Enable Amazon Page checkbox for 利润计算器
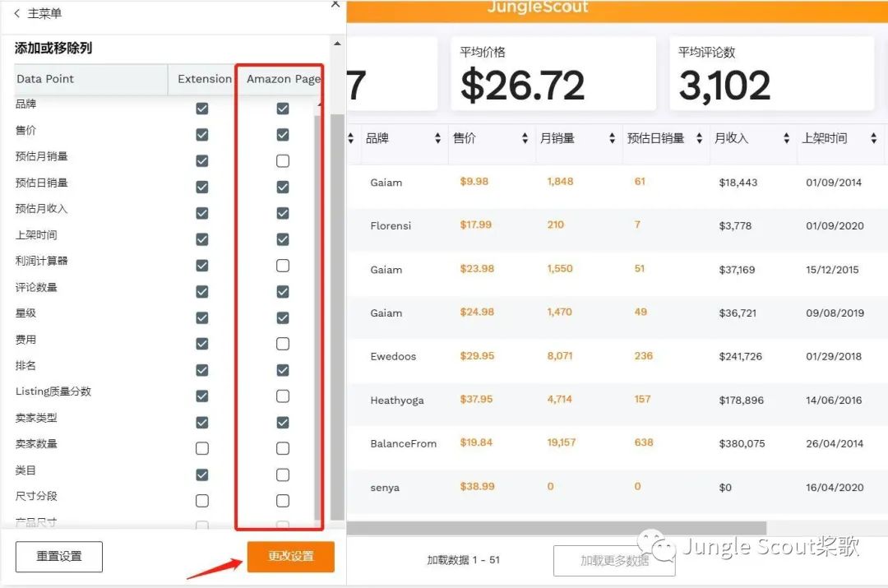Viewport: 888px width, 588px height. pos(283,265)
